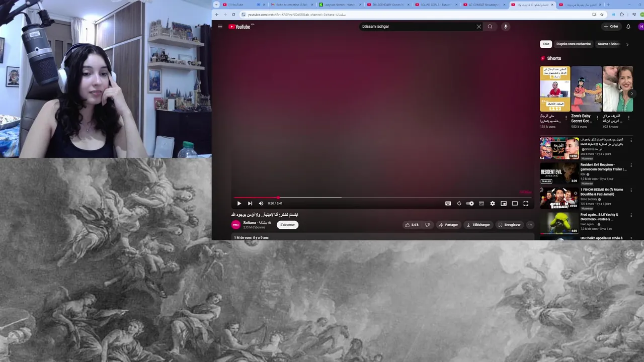Open options for Fred again.. video
Viewport: 644px width, 362px height.
coord(631,215)
